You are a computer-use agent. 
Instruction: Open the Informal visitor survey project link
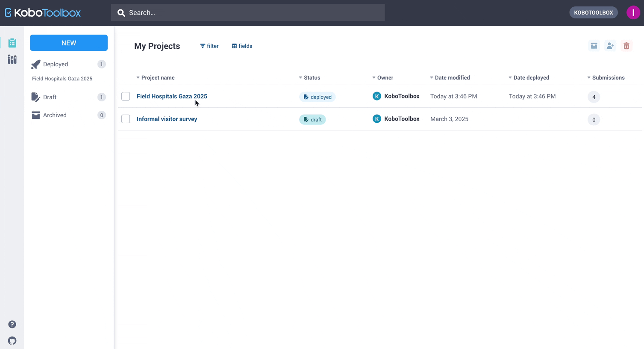[167, 119]
